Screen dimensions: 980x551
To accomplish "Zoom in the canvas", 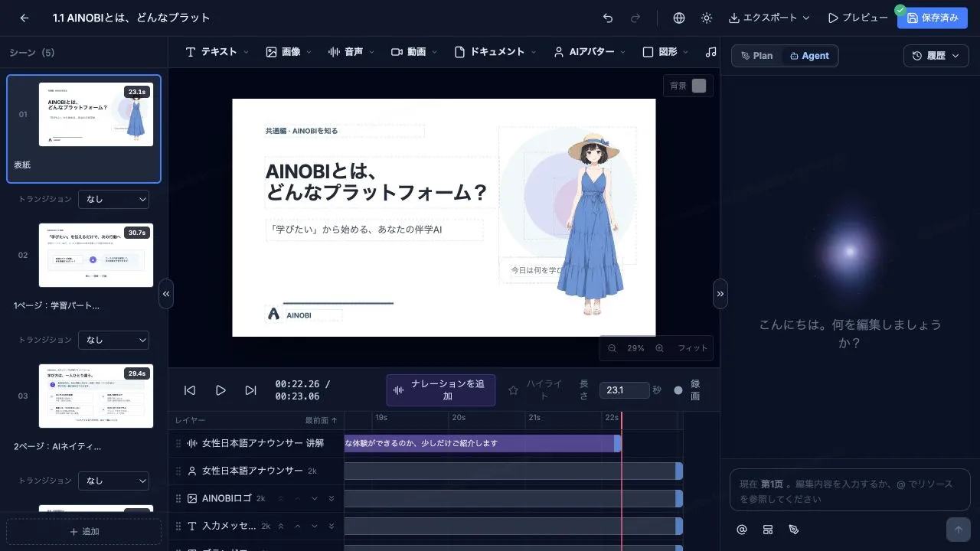I will pyautogui.click(x=659, y=348).
